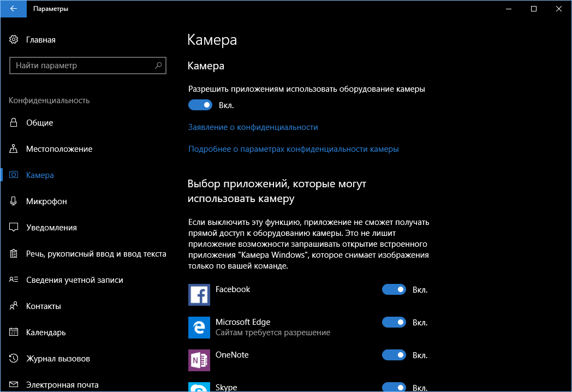572x392 pixels.
Task: Click the Facebook app icon
Action: [x=199, y=294]
